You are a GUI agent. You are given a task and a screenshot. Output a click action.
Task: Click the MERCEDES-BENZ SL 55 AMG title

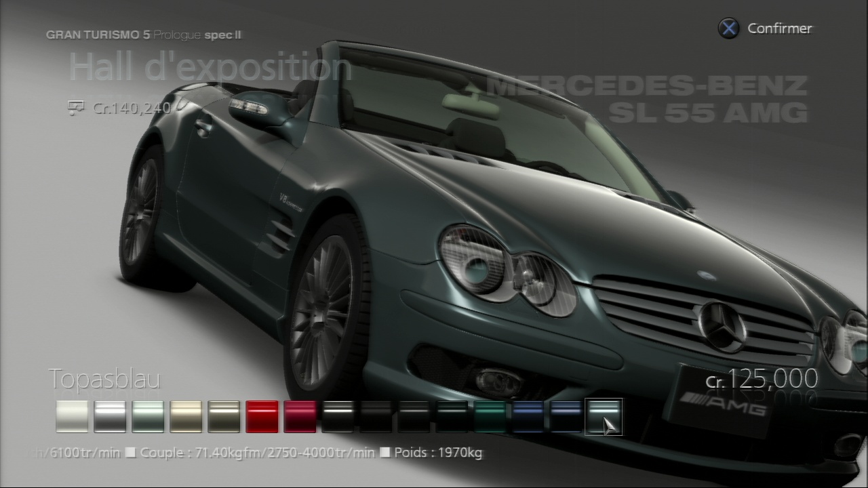(x=648, y=99)
